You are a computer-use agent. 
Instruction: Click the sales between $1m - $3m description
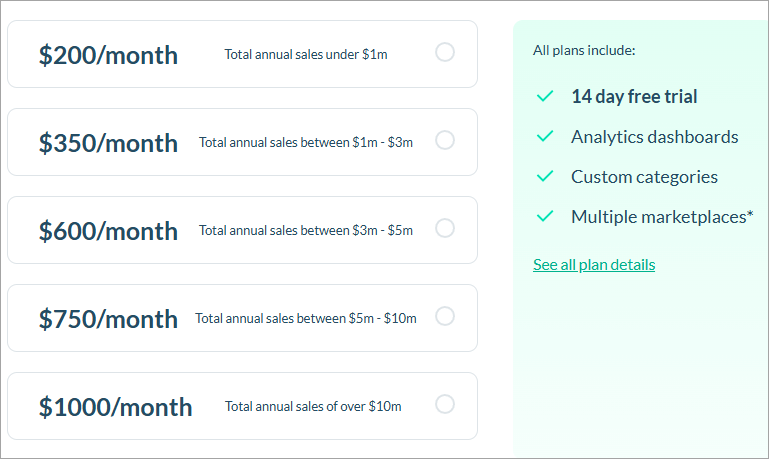(305, 142)
